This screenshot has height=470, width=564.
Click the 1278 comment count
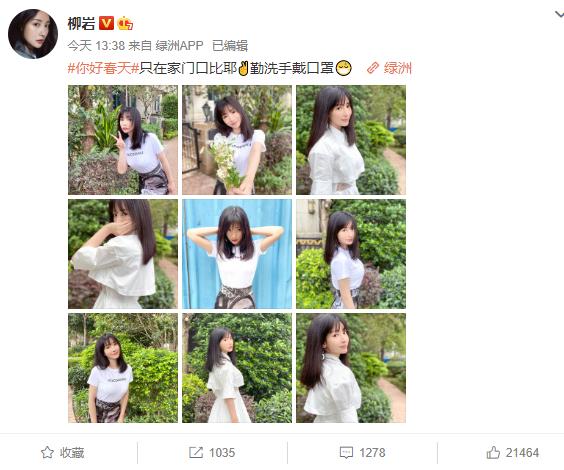point(372,452)
